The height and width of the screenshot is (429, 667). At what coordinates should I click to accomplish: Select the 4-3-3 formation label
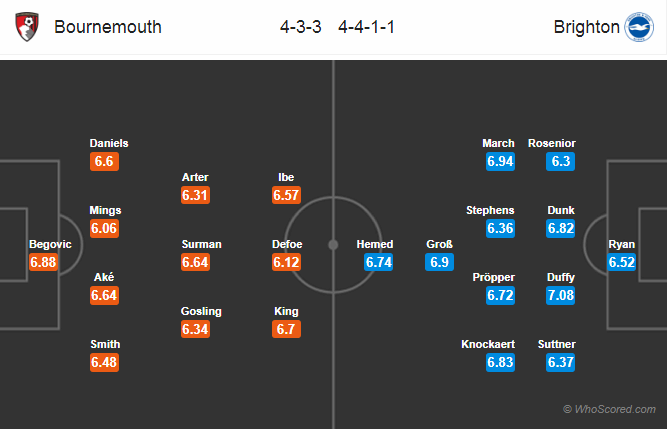[x=300, y=27]
